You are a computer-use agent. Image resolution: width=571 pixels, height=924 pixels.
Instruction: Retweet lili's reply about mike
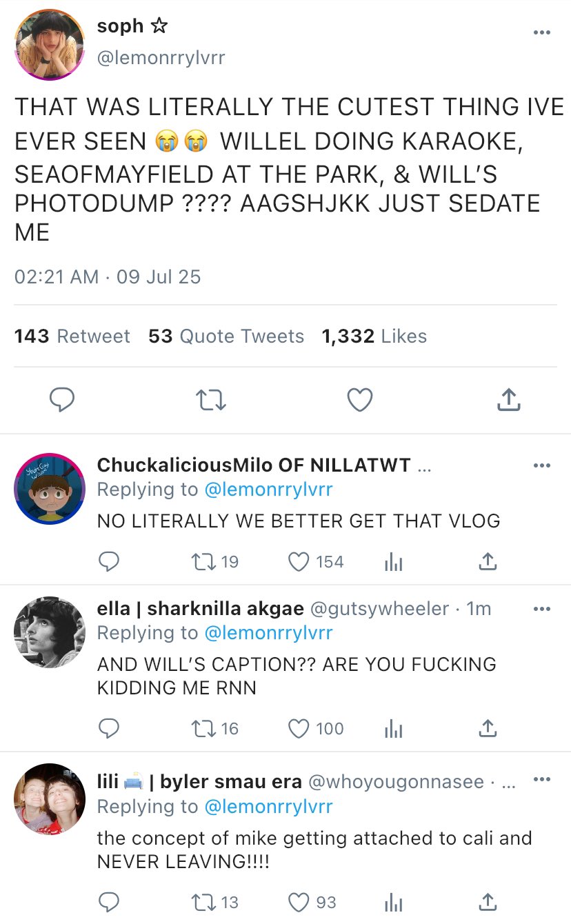point(202,902)
